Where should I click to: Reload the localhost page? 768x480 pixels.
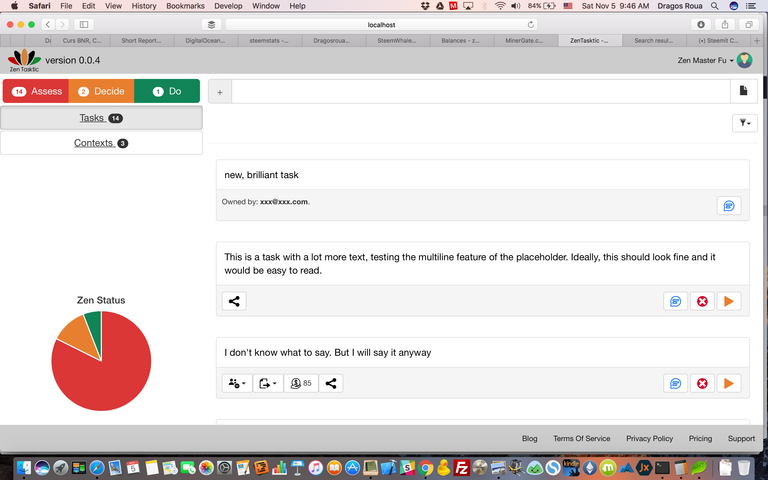530,24
